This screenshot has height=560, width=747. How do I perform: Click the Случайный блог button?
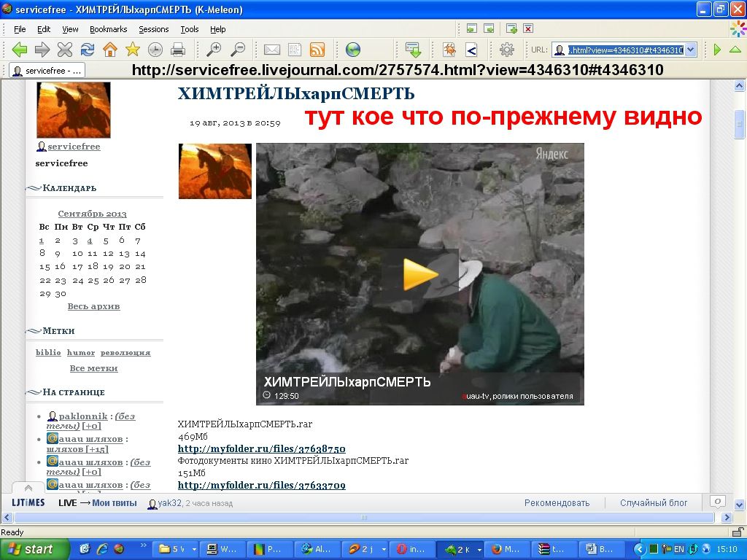(x=653, y=503)
